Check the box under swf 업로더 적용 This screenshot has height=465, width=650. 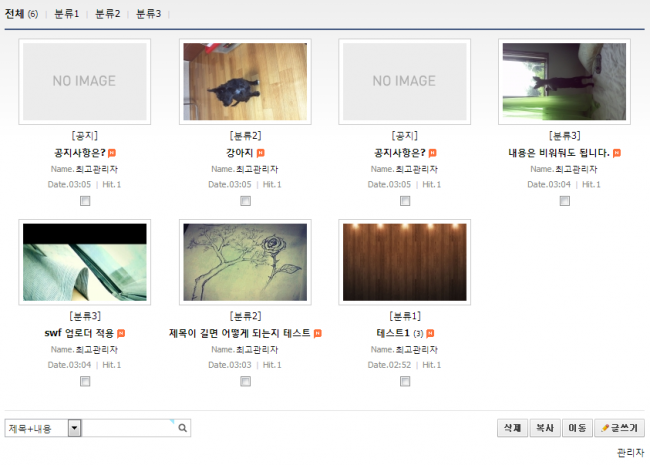pos(85,381)
